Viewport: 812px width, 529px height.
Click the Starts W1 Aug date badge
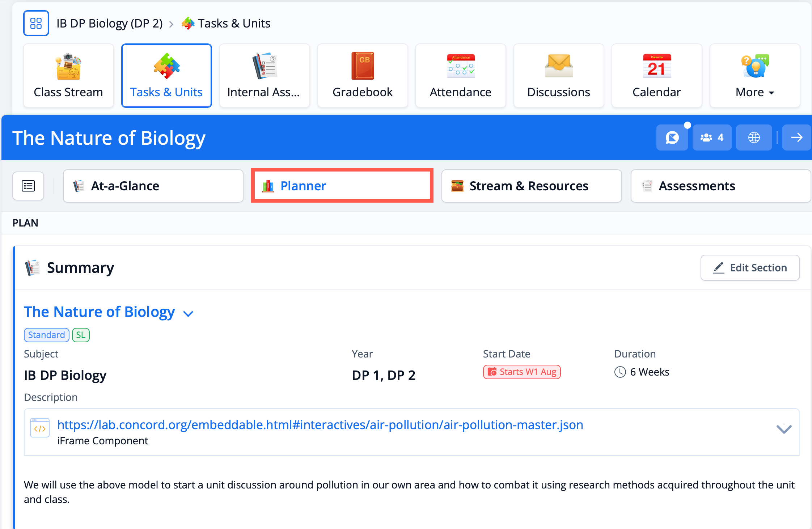[521, 372]
